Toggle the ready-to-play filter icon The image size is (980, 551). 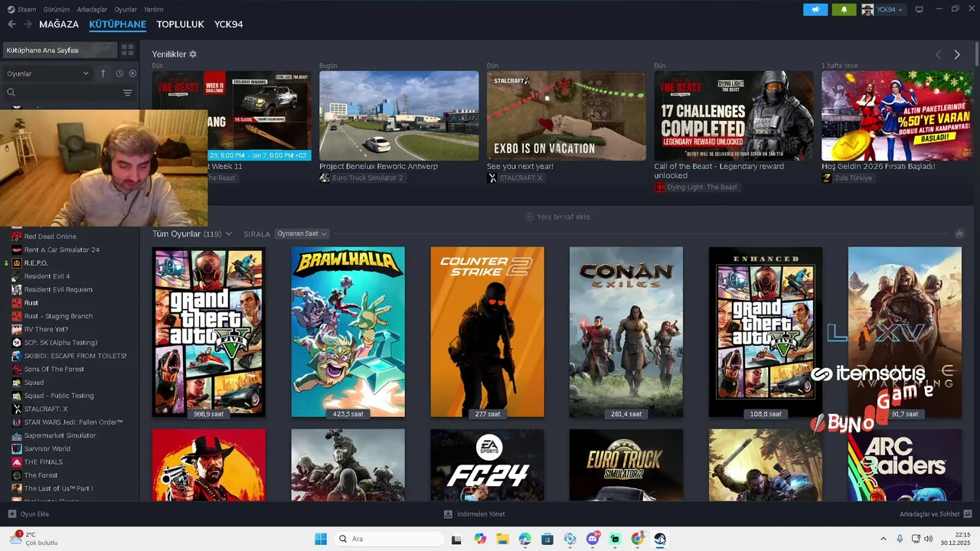coord(132,73)
